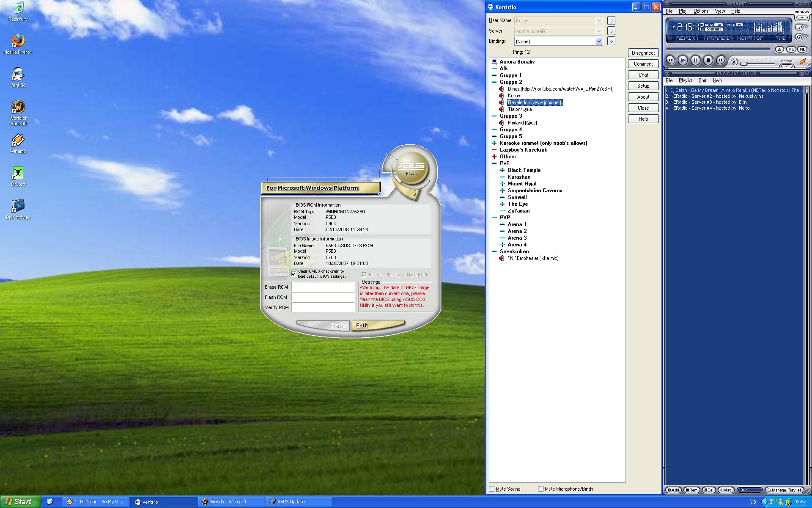Toggle Clear CMOS checksum checkbox
The image size is (812, 508).
(x=294, y=274)
